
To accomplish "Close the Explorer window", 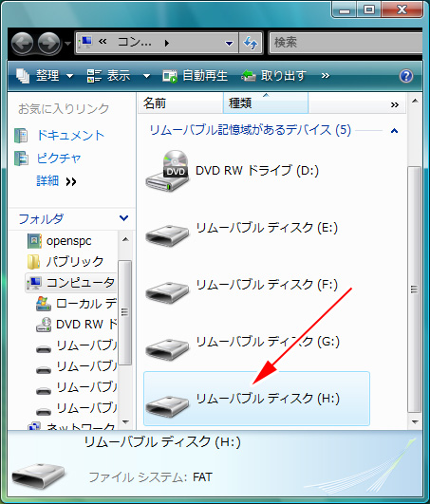I will click(402, 9).
